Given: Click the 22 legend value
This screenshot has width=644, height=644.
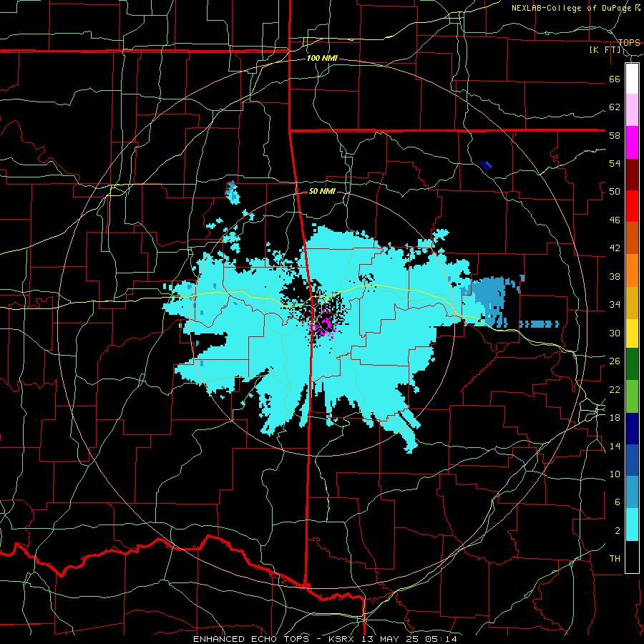Looking at the screenshot, I should coord(615,389).
